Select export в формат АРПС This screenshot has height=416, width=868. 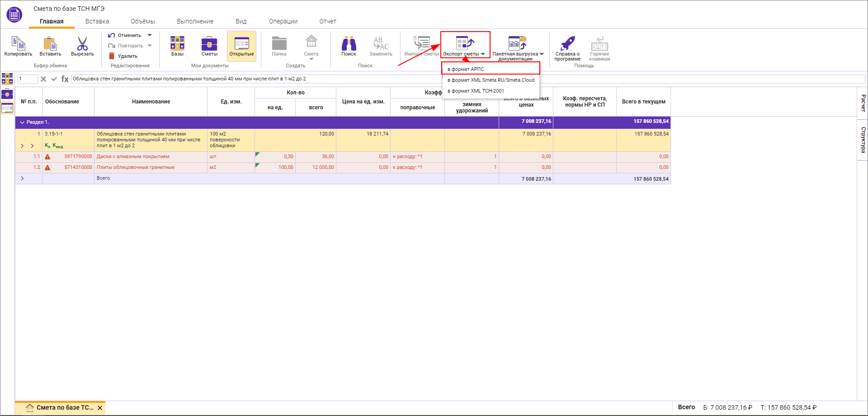[x=491, y=69]
